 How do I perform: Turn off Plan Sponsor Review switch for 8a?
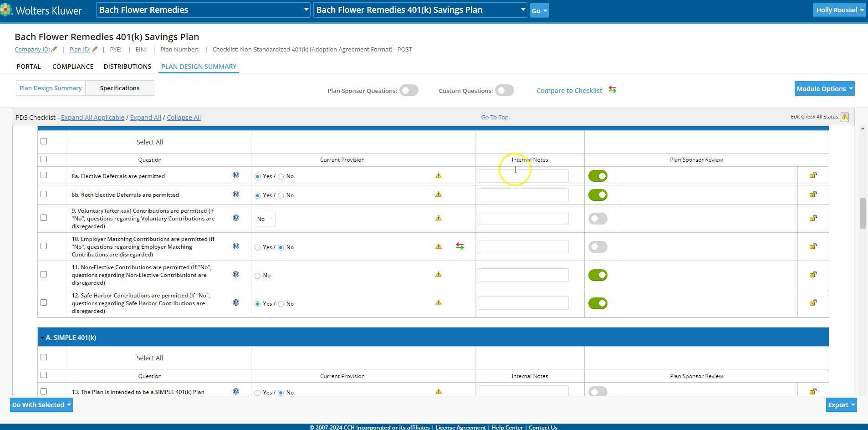coord(597,176)
